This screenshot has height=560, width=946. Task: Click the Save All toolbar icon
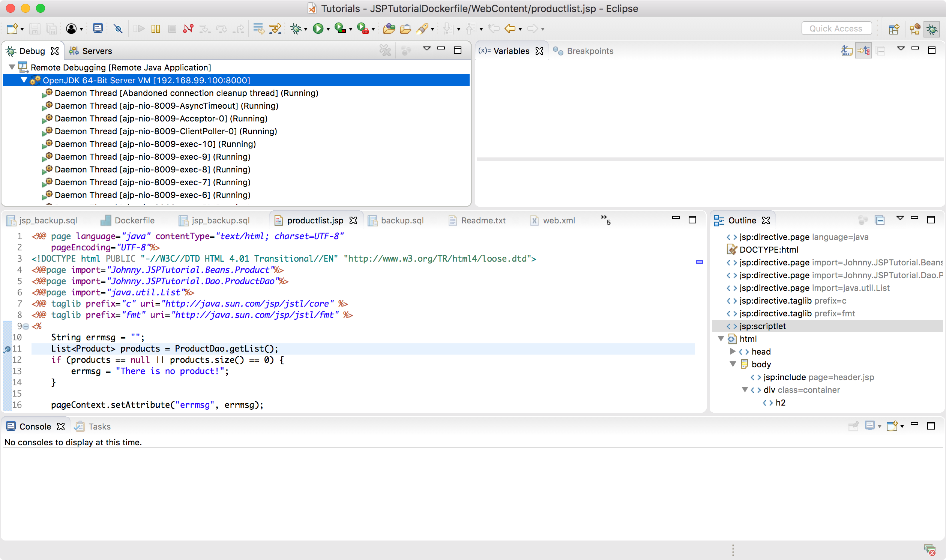pyautogui.click(x=51, y=29)
